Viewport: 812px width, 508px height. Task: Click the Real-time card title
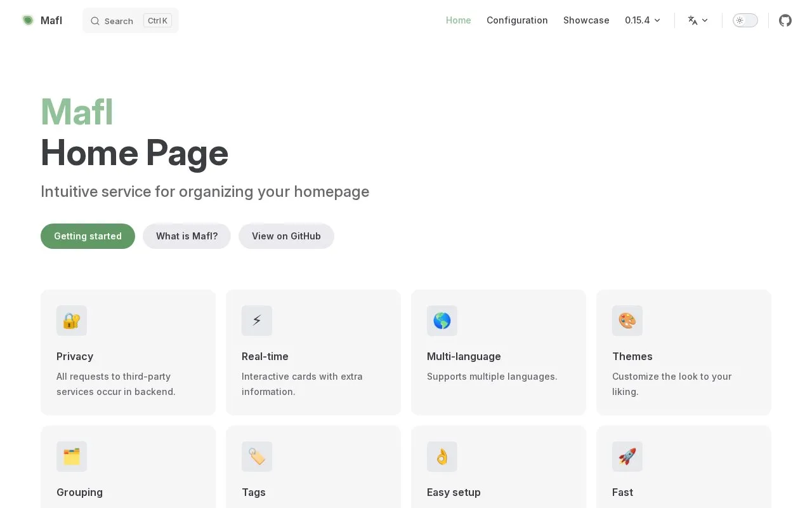[265, 356]
